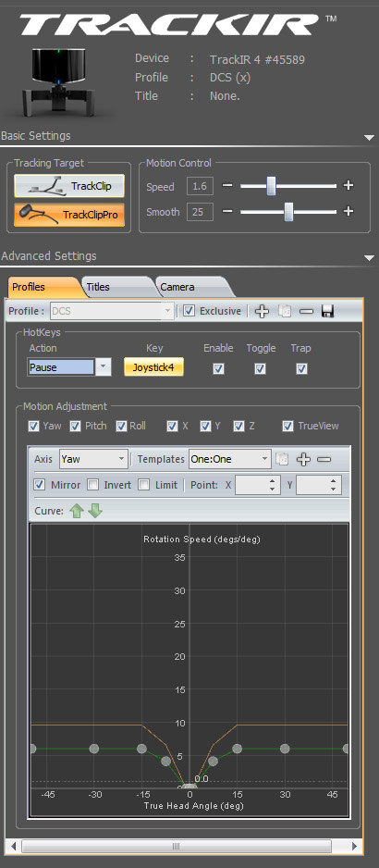The image size is (379, 868).
Task: Uncheck hotkey Enable checkbox
Action: pyautogui.click(x=218, y=368)
